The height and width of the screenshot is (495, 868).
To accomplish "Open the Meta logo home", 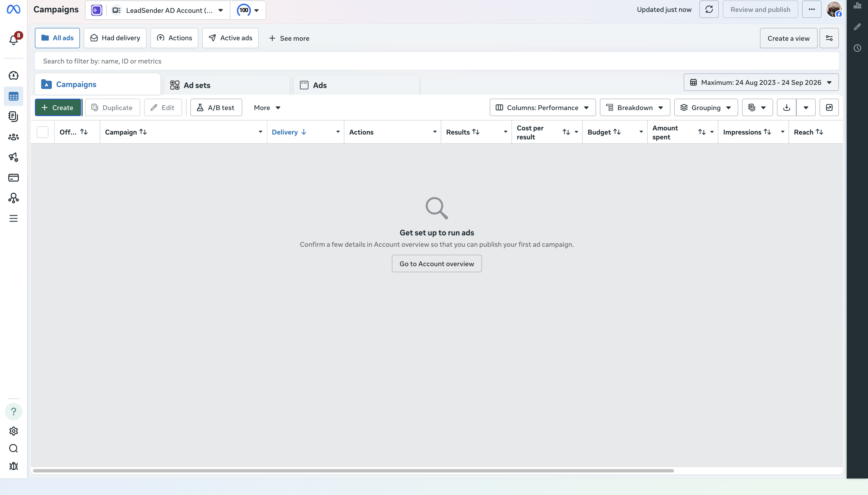I will (14, 9).
